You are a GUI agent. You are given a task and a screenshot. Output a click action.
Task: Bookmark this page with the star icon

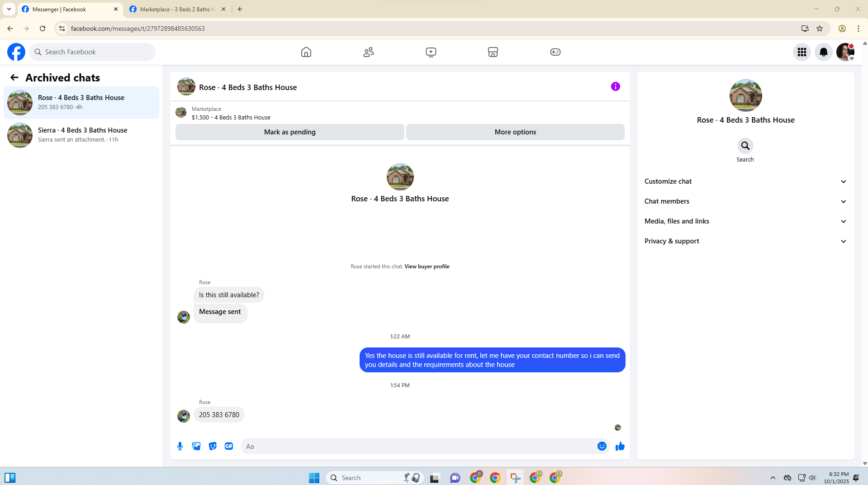tap(820, 29)
